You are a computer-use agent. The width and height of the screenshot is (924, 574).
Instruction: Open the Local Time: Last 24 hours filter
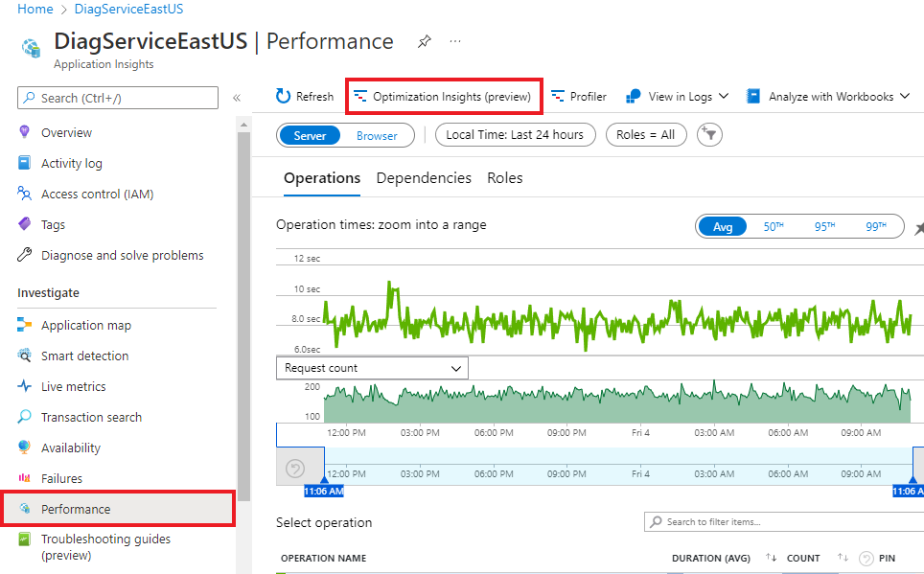tap(515, 135)
